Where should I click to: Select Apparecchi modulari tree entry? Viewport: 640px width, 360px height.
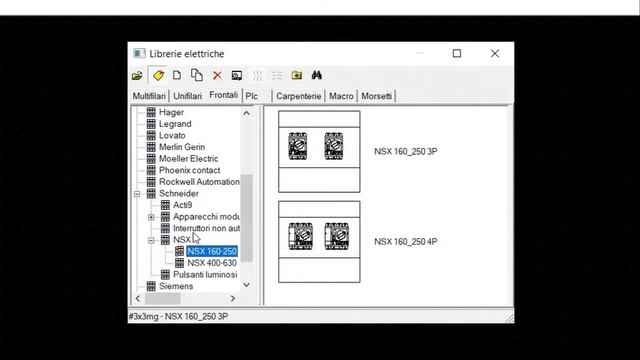206,217
